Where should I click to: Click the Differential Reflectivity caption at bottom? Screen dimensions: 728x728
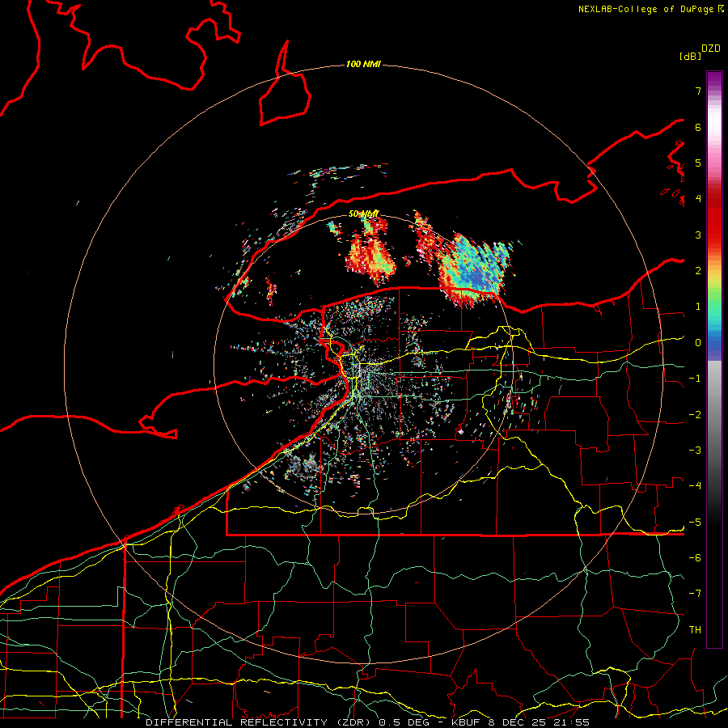367,722
